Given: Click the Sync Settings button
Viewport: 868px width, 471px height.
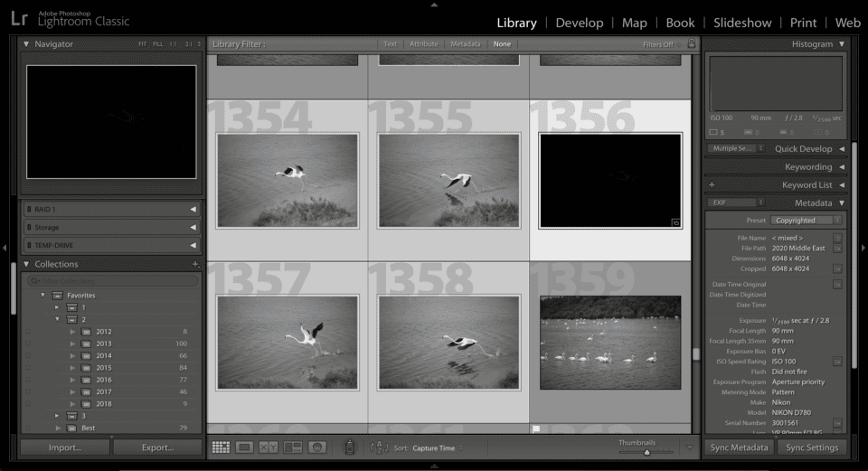Looking at the screenshot, I should pyautogui.click(x=812, y=447).
